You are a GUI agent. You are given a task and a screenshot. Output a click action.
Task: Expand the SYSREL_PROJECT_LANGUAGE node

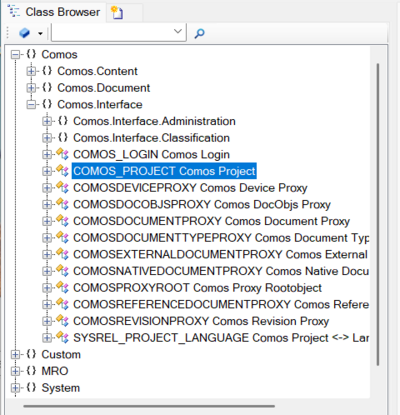coord(47,338)
